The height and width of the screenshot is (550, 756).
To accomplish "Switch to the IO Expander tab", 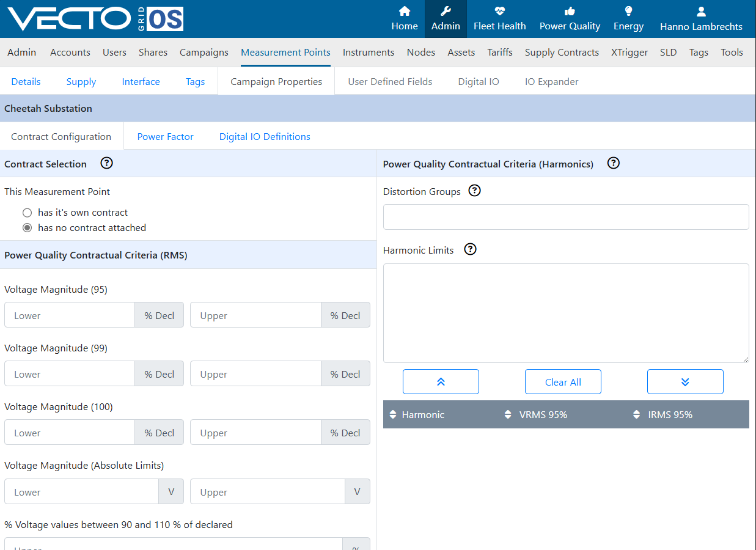I will click(x=551, y=81).
